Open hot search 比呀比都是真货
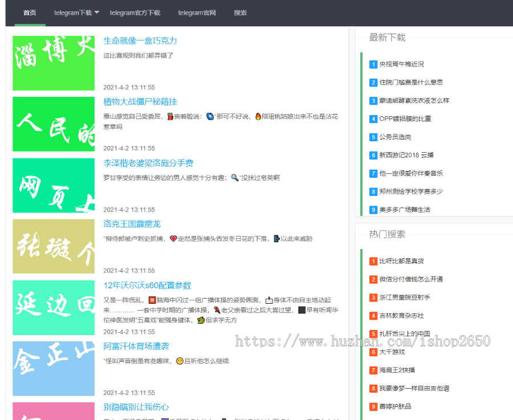This screenshot has width=513, height=420. click(x=401, y=261)
